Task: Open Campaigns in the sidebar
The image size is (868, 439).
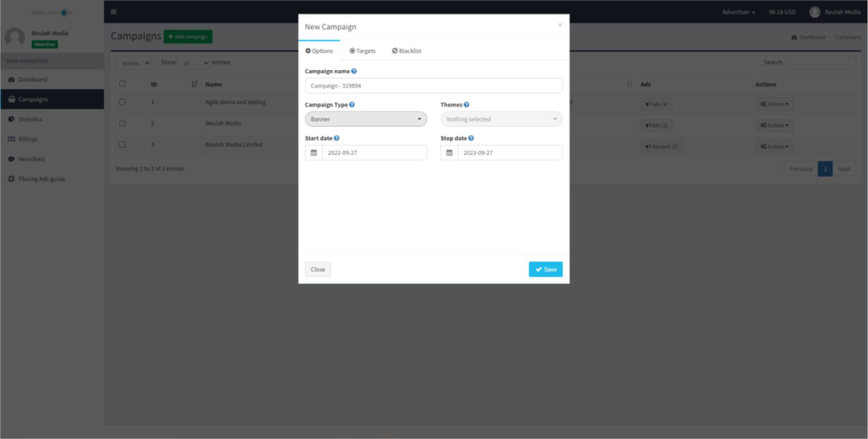Action: coord(52,99)
